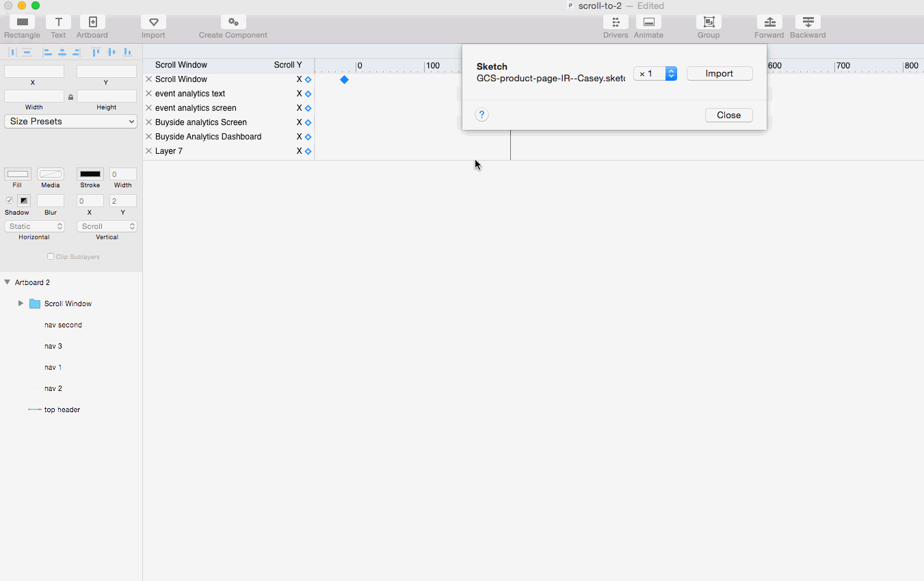Screen dimensions: 924x581
Task: Click the Width size input field
Action: point(34,96)
